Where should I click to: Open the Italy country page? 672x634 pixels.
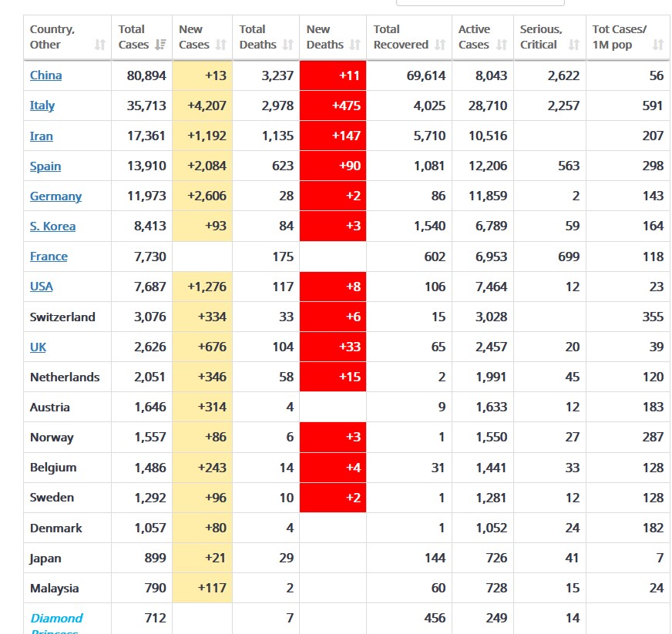[x=42, y=106]
